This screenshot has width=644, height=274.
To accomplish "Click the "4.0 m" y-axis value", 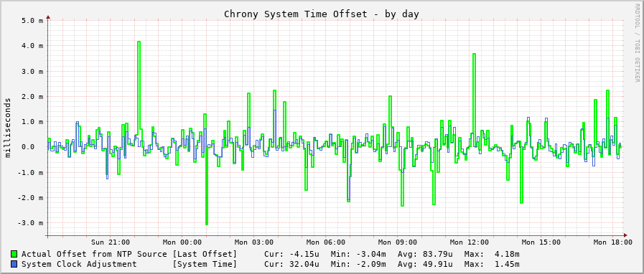I will [32, 45].
